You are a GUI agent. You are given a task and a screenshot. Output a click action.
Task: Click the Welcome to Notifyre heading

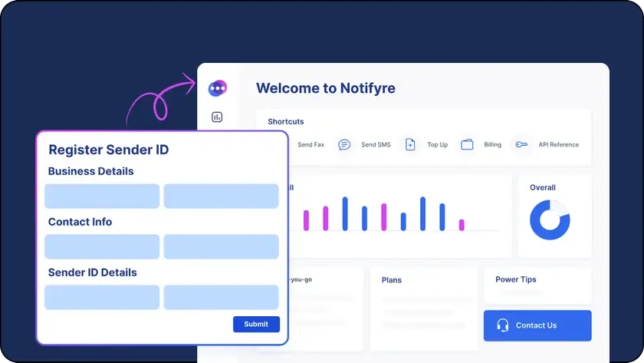coord(326,88)
